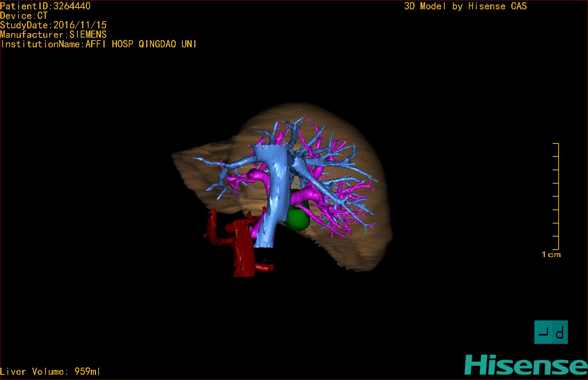Click the Hisense logo
This screenshot has width=588, height=380.
526,364
